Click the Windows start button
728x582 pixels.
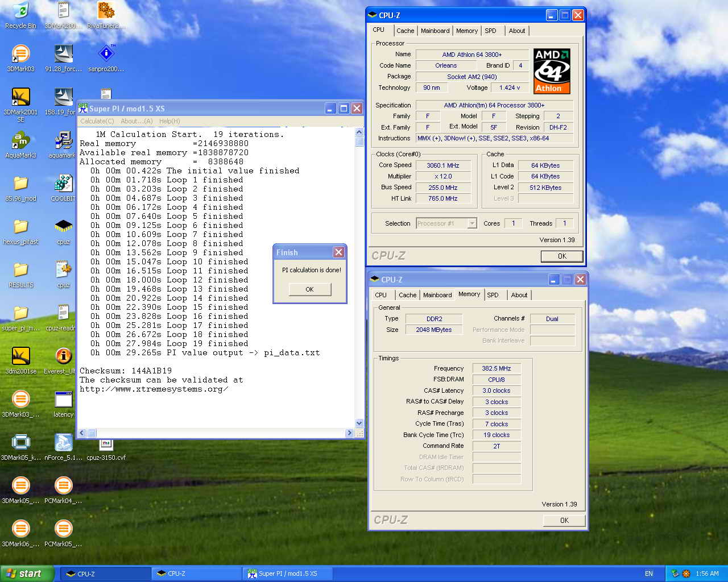[x=27, y=573]
